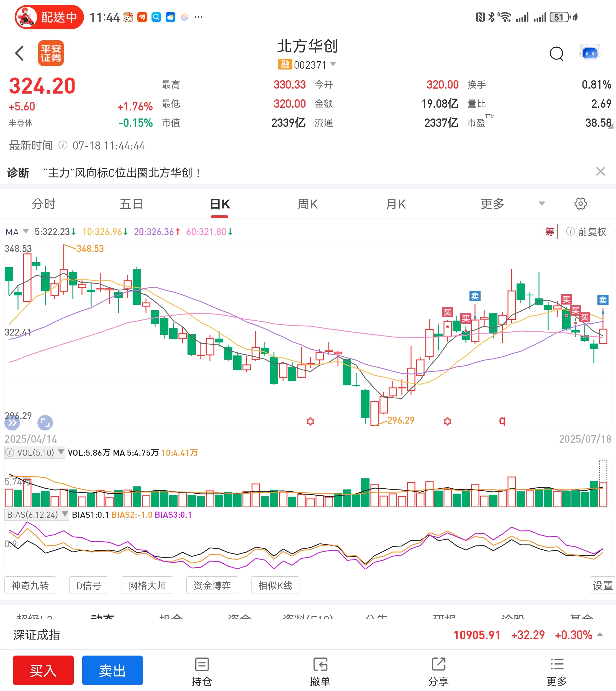Tap the Ping An Securities logo

coord(51,53)
